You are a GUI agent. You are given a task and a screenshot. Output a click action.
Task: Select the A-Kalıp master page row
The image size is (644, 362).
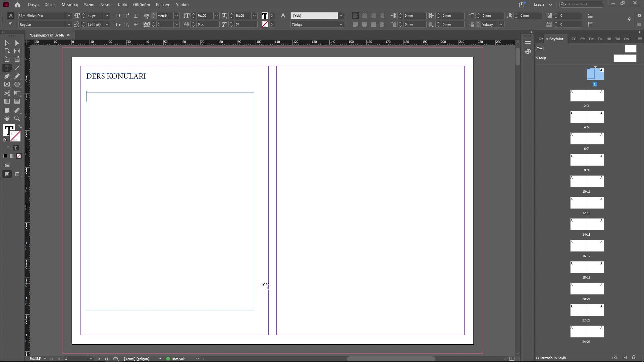coord(586,58)
